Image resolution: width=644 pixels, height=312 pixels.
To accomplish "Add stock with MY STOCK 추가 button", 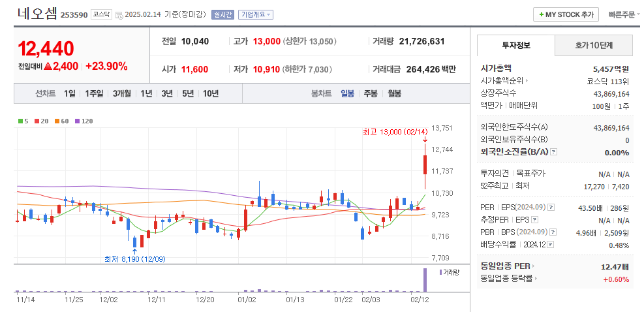I will click(x=566, y=14).
